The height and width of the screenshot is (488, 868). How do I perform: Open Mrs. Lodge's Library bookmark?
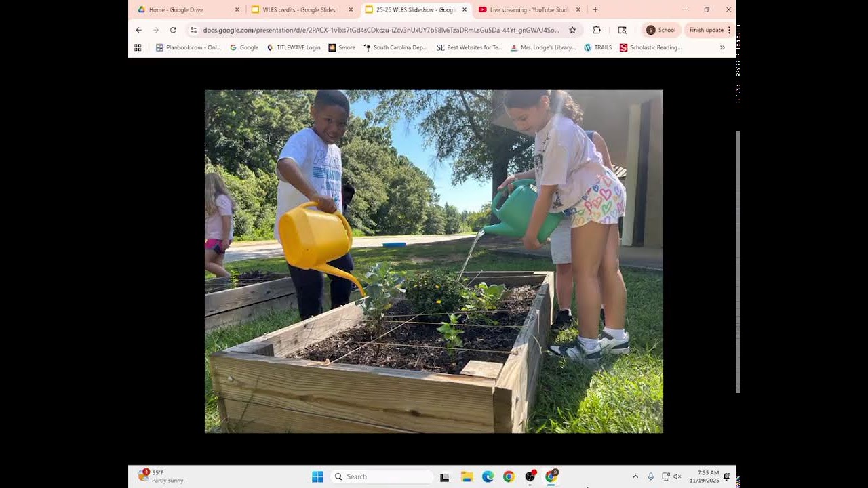(543, 47)
